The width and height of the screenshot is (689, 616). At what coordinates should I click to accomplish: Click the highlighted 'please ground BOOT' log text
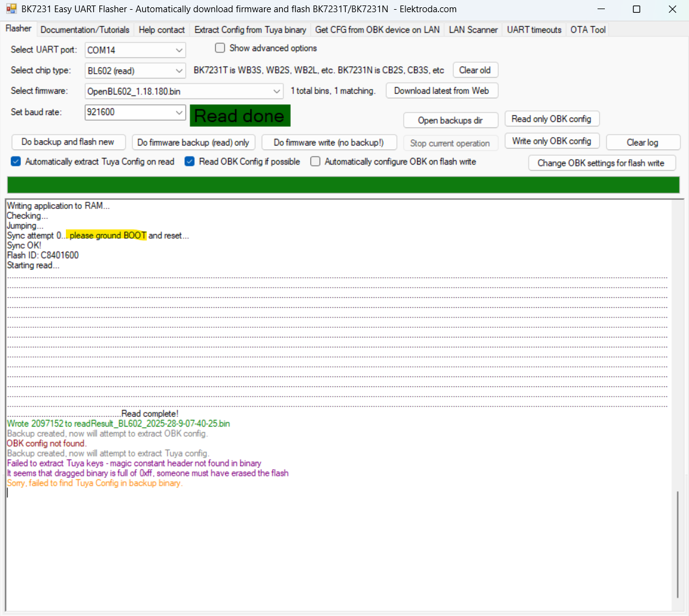click(x=108, y=235)
